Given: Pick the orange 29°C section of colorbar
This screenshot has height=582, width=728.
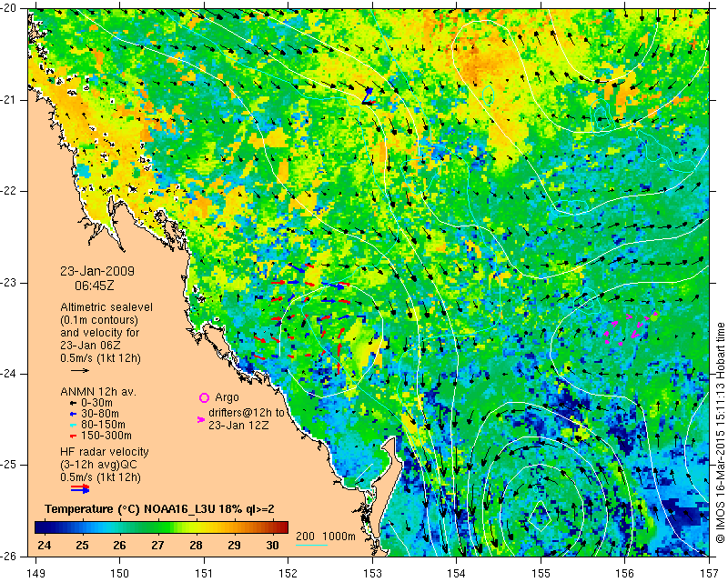Looking at the screenshot, I should click(234, 527).
